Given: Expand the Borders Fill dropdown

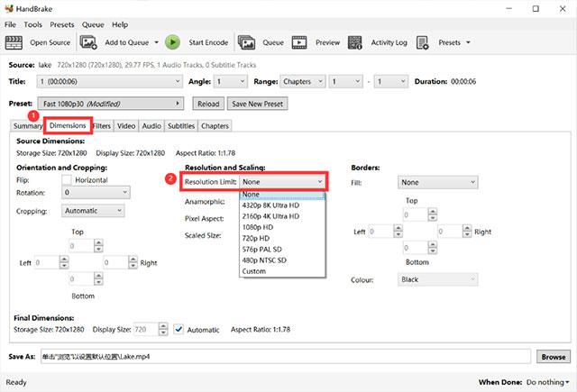Looking at the screenshot, I should tap(437, 181).
